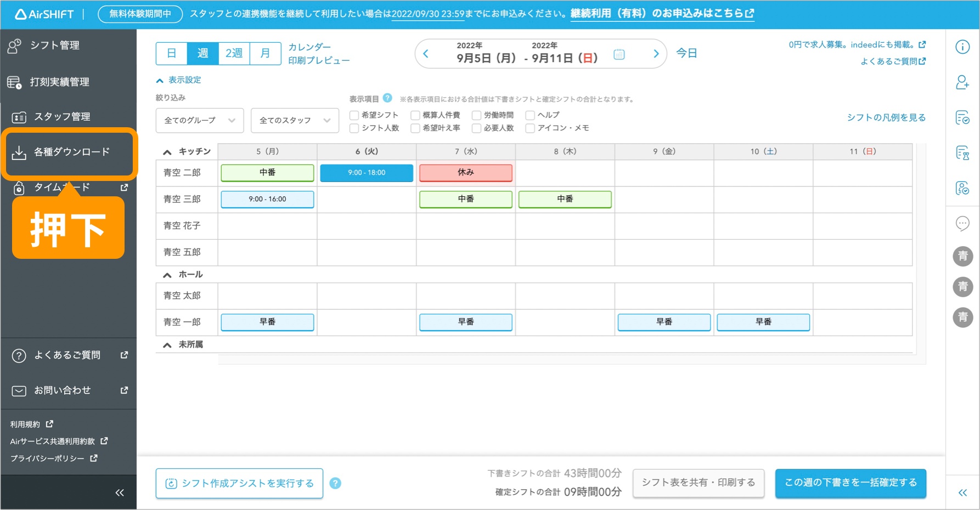Open the 全てのグループ dropdown

click(x=199, y=120)
